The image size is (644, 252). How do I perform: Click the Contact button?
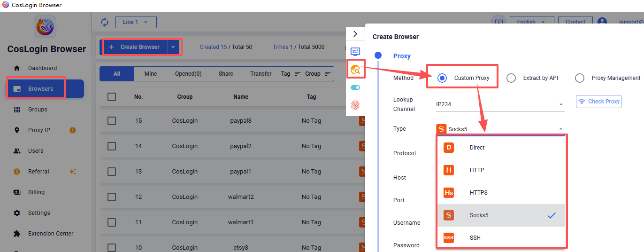pos(575,22)
